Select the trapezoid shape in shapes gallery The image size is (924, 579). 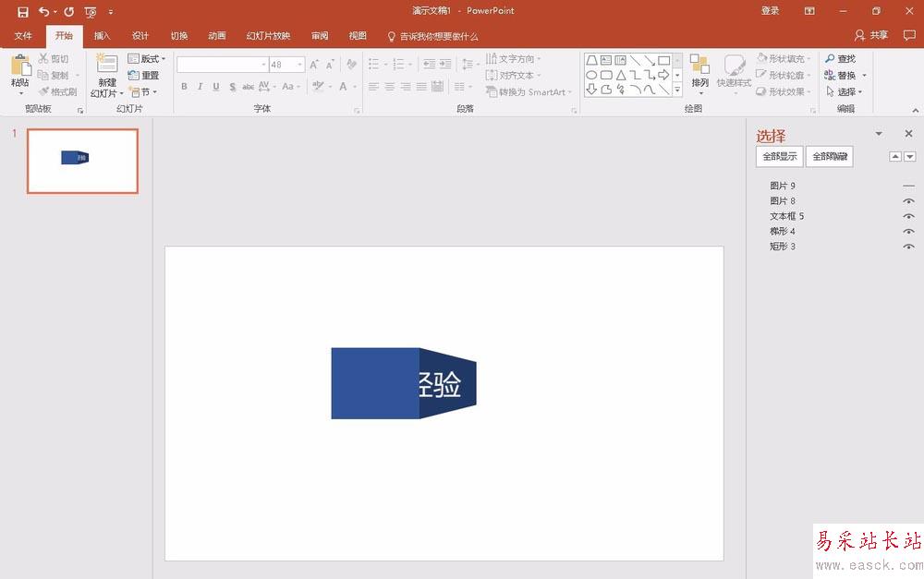point(591,60)
